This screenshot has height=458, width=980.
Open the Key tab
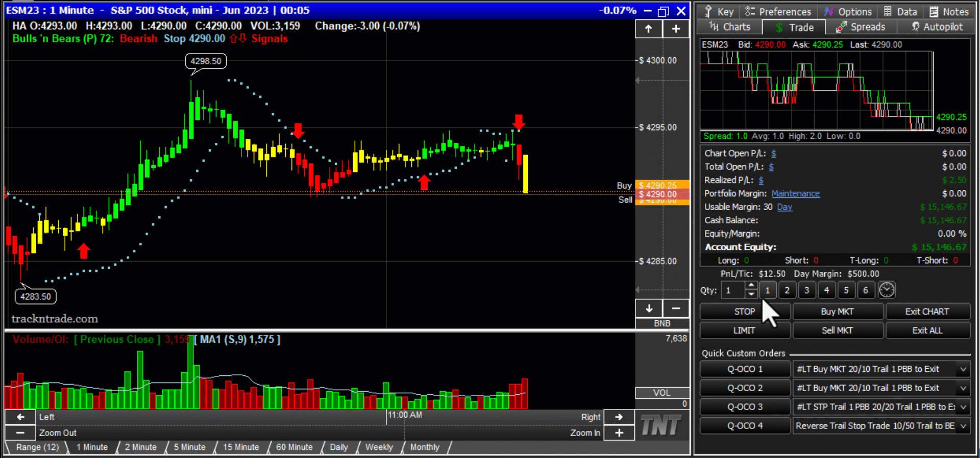coord(718,12)
